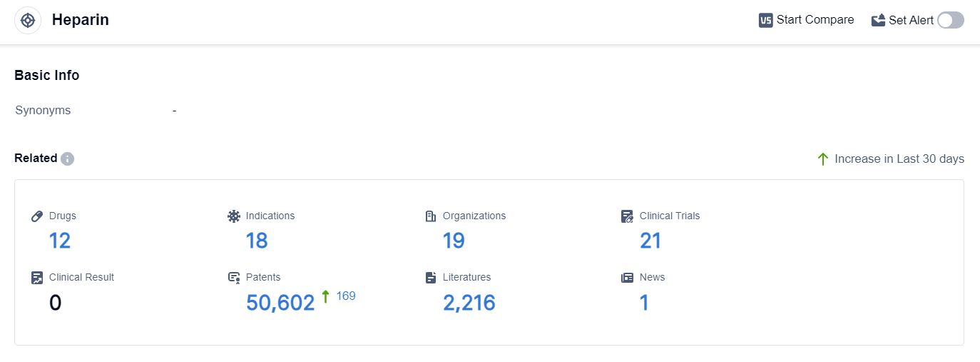Click the 169 patents increase number
This screenshot has width=980, height=362.
346,296
